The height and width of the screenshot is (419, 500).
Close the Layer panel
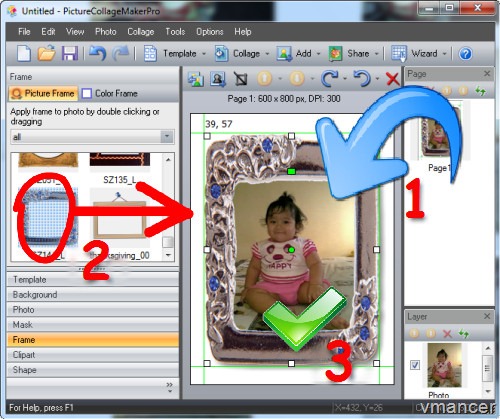click(487, 316)
